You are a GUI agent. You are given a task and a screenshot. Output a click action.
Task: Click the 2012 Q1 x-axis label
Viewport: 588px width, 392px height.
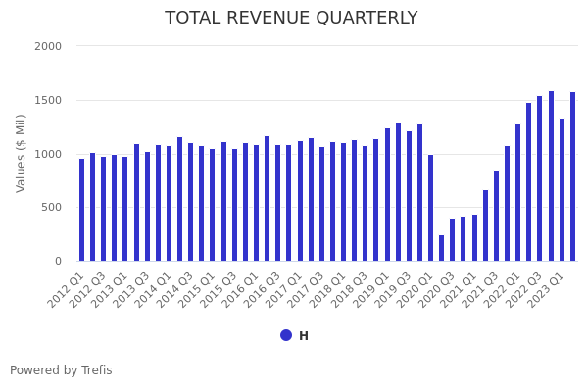pyautogui.click(x=67, y=287)
